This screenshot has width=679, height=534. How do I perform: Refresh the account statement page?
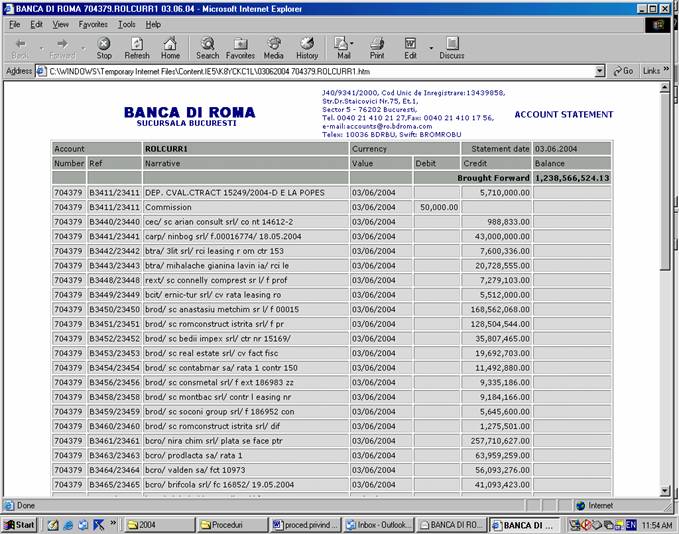point(137,48)
